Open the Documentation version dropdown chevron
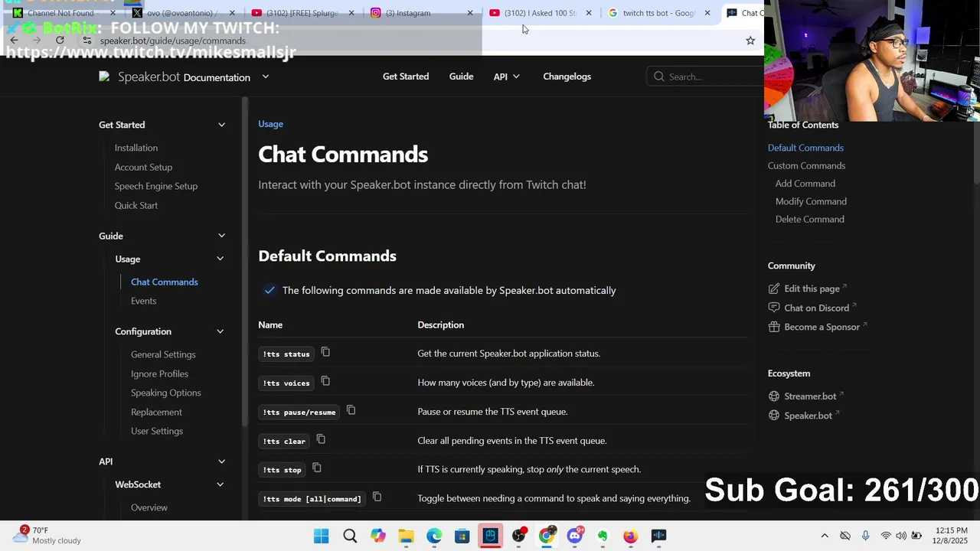The height and width of the screenshot is (551, 980). 266,77
